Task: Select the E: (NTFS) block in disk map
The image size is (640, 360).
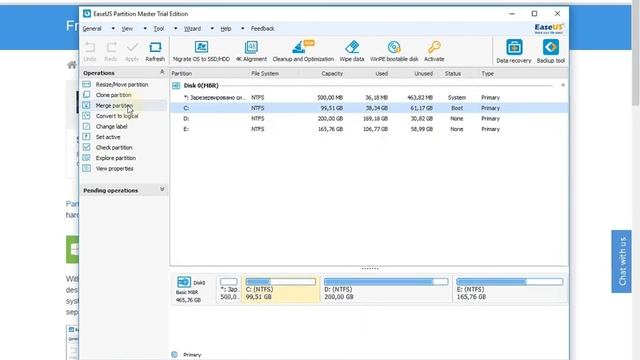Action: click(x=510, y=289)
